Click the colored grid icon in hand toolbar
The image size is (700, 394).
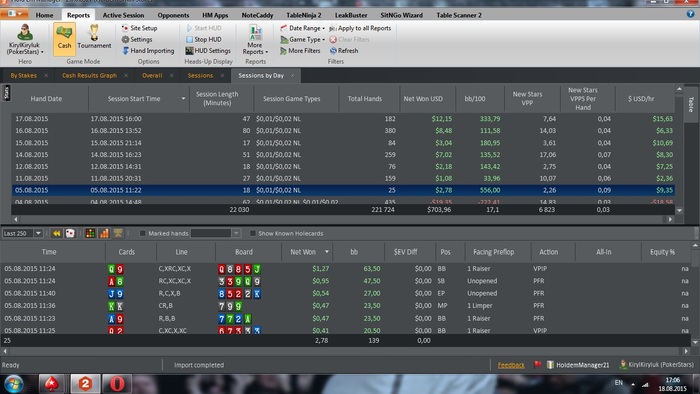coord(90,233)
